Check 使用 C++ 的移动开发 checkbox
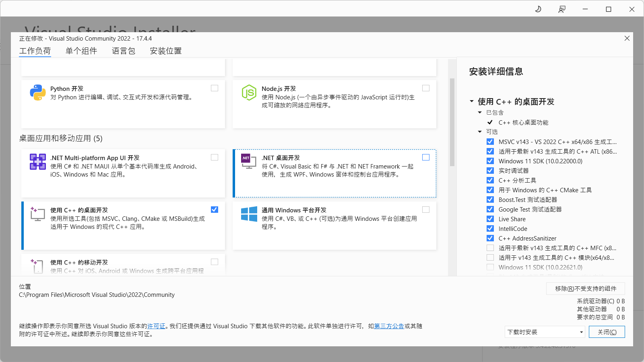Image resolution: width=644 pixels, height=362 pixels. (x=215, y=262)
